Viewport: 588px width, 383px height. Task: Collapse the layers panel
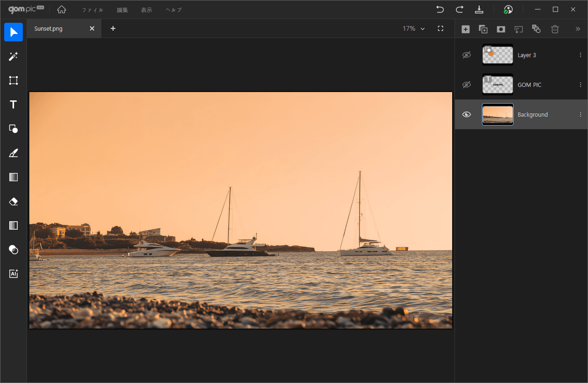pos(578,29)
